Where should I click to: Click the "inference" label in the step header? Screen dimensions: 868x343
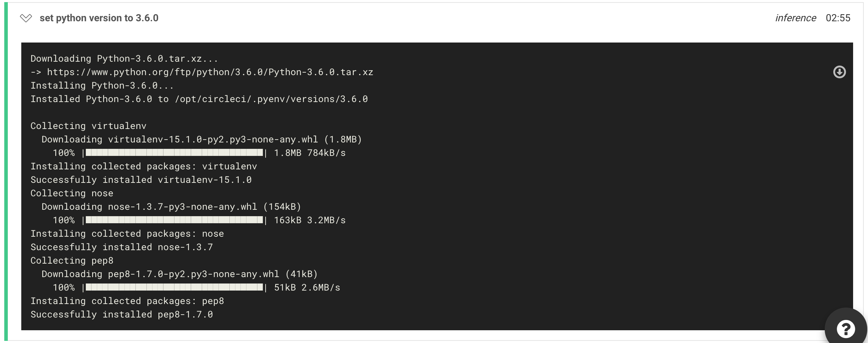[795, 18]
